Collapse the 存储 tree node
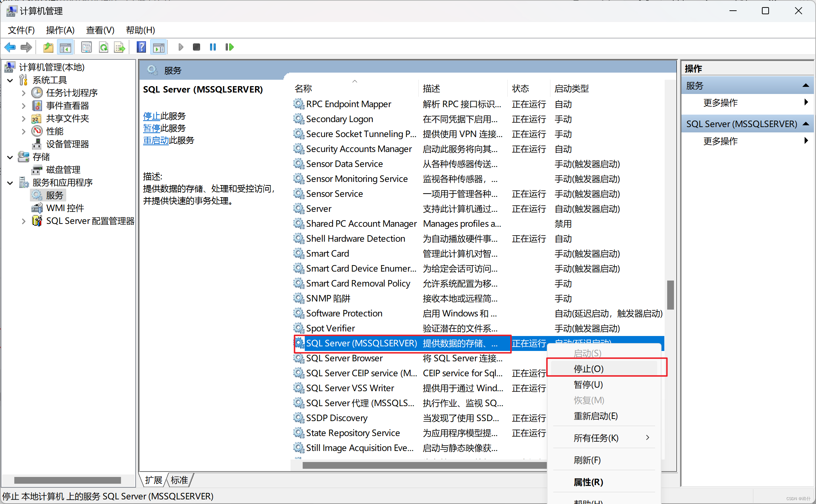The height and width of the screenshot is (504, 816). coord(10,157)
